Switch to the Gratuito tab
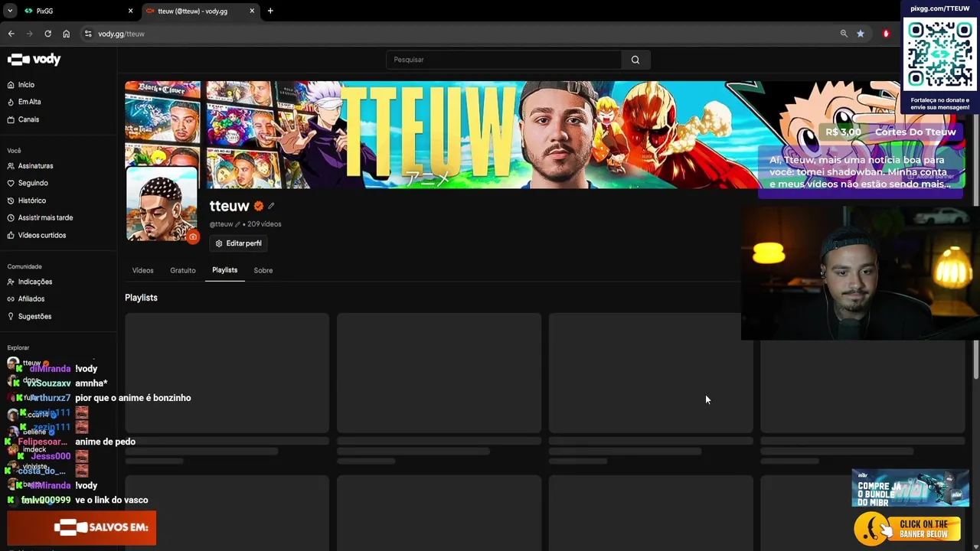980x551 pixels. coord(183,270)
